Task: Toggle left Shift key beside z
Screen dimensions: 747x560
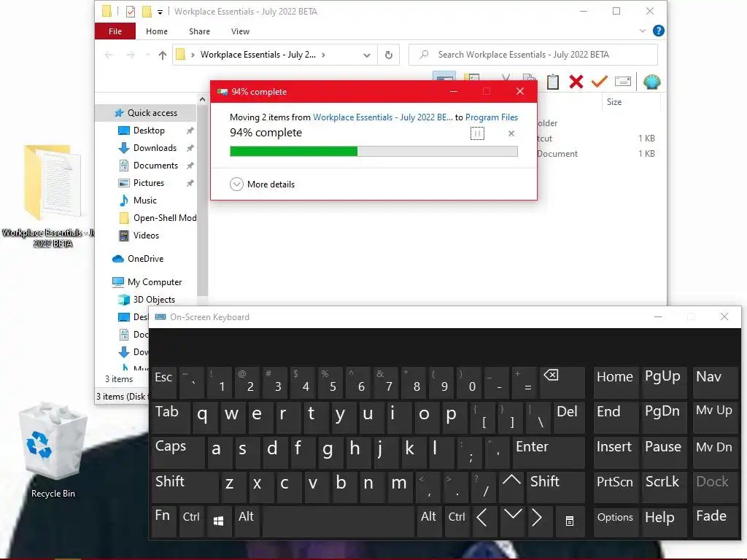Action: (185, 486)
